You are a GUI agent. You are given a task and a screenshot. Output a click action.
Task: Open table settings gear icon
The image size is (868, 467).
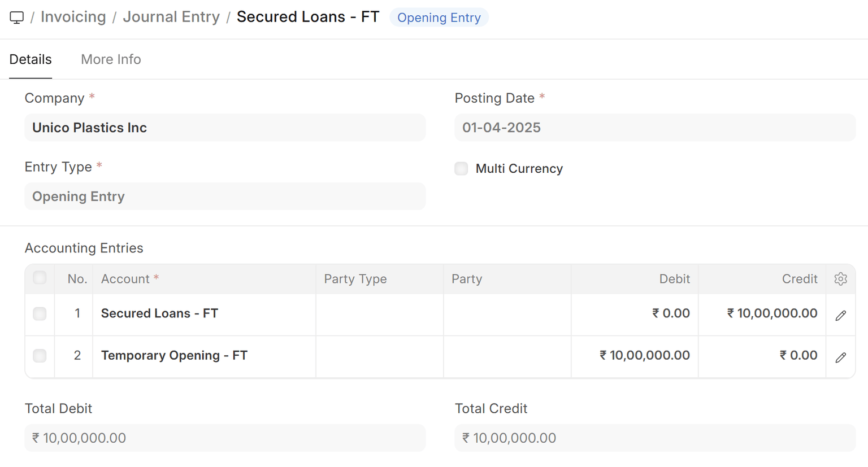click(840, 279)
